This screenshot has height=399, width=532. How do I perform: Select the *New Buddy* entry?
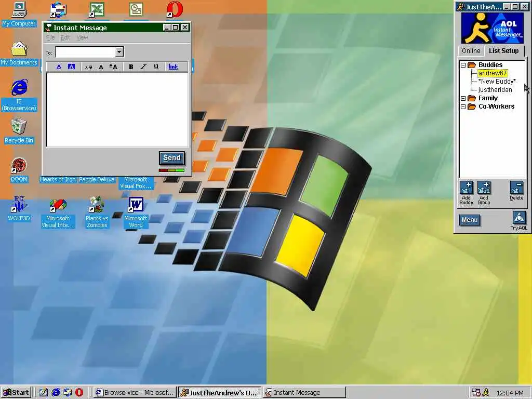[x=497, y=82]
